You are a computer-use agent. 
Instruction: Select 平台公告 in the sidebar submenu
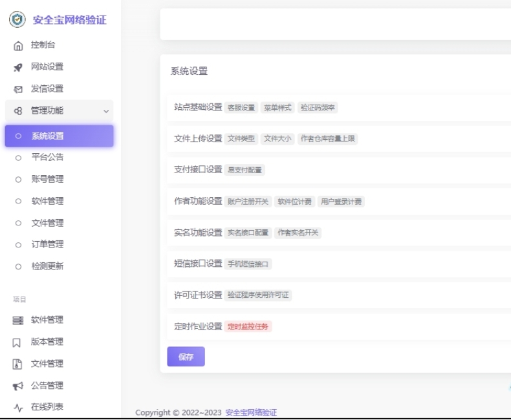(47, 157)
